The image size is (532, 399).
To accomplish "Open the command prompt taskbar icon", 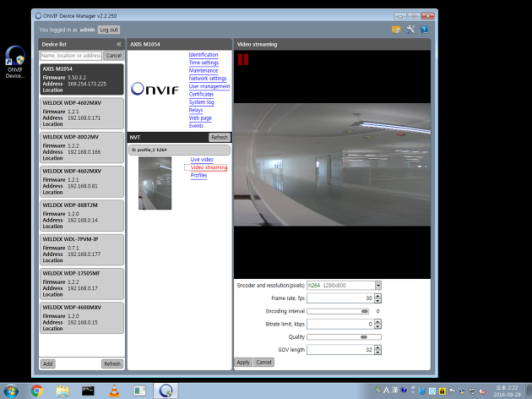I will coord(88,391).
